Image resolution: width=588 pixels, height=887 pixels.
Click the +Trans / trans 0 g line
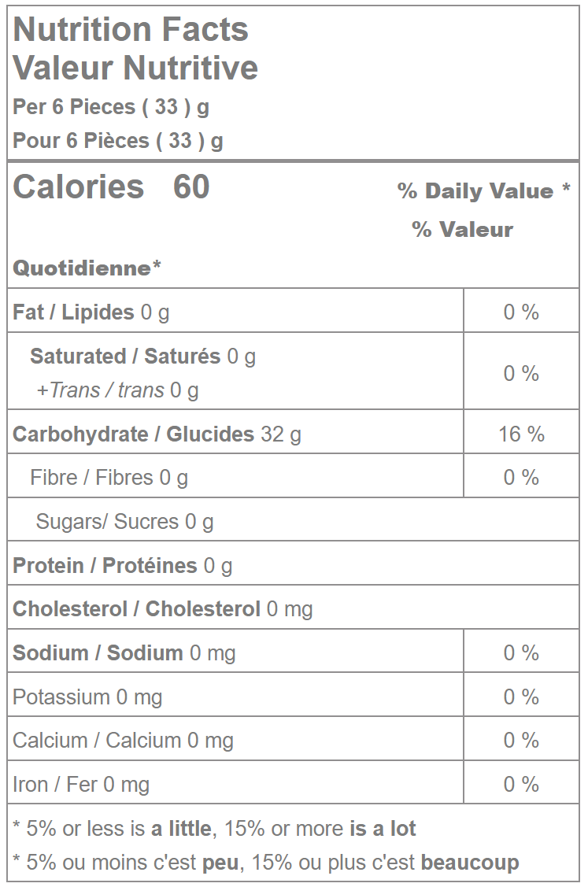click(x=117, y=390)
